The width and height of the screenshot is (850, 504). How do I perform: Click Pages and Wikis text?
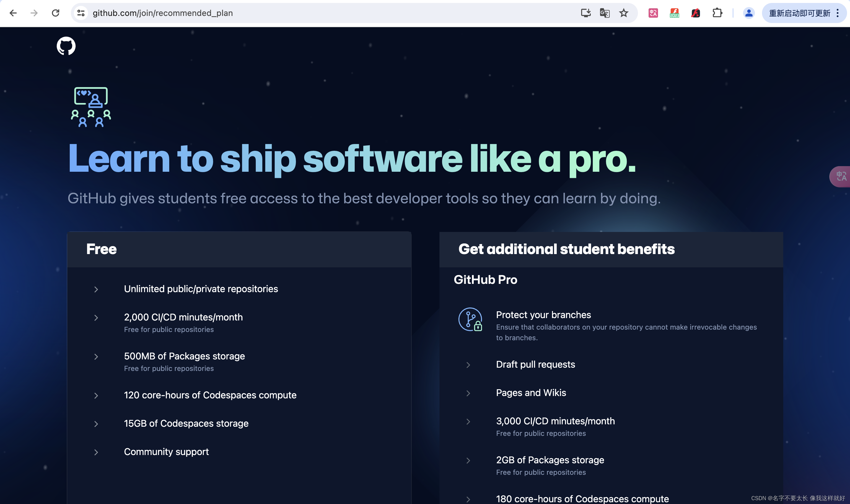click(x=531, y=392)
